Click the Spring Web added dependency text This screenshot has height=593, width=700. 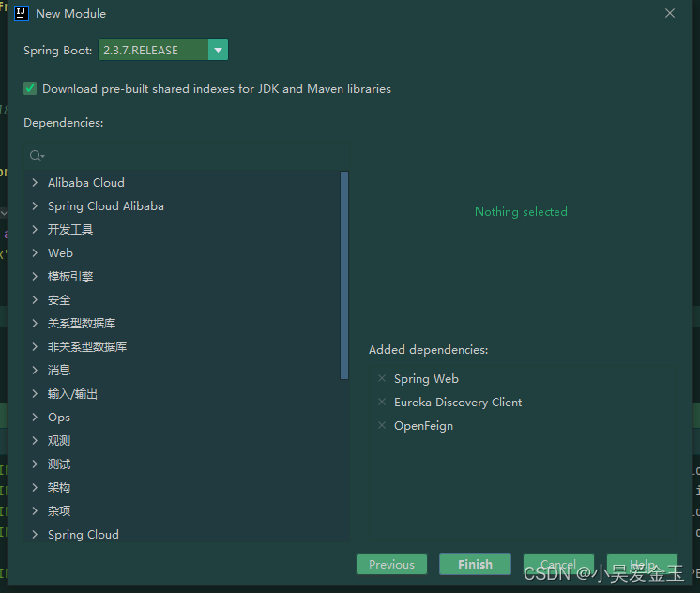pyautogui.click(x=426, y=379)
